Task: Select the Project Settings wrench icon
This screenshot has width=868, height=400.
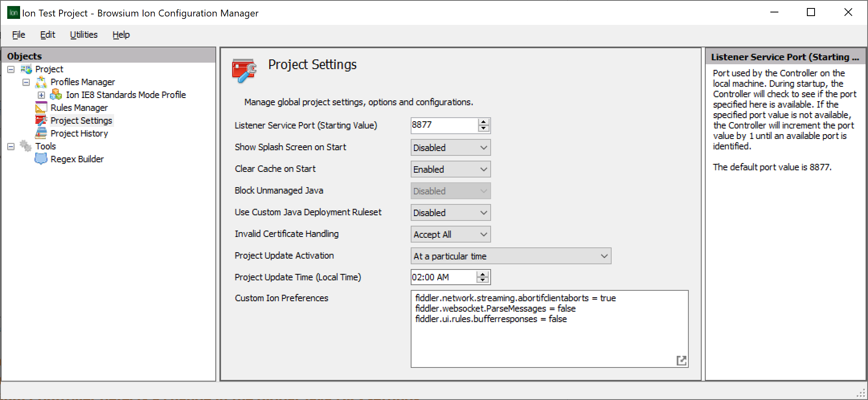Action: (41, 120)
